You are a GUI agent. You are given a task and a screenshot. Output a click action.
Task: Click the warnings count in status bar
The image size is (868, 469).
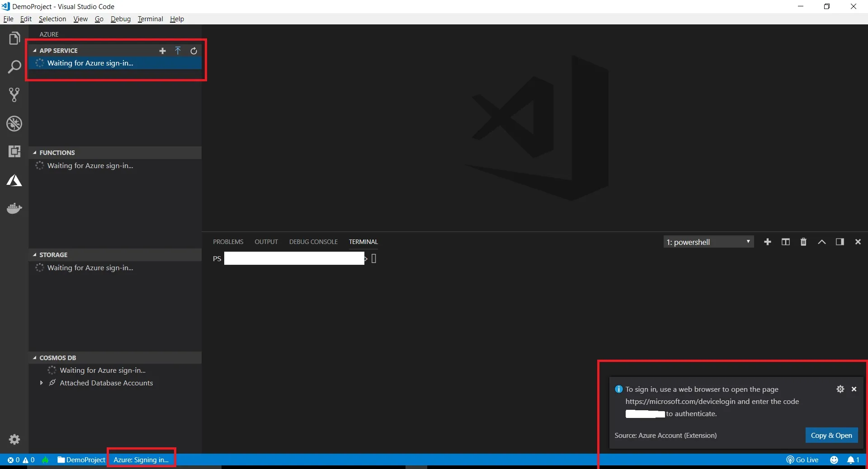29,460
